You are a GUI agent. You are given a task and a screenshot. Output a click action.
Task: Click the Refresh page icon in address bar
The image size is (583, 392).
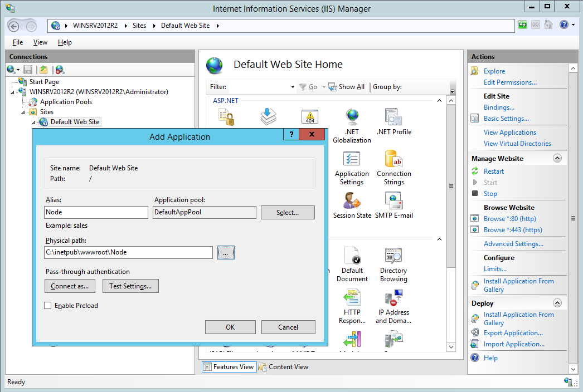tap(523, 25)
